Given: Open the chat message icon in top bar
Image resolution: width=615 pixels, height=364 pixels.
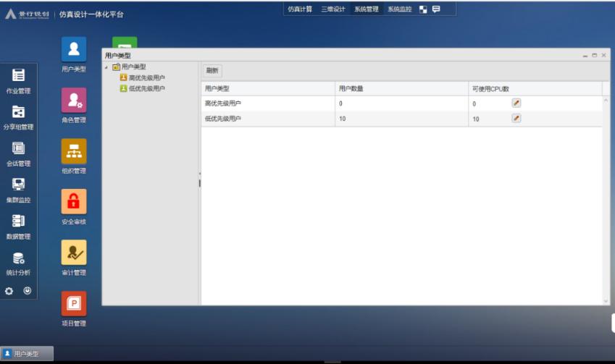Looking at the screenshot, I should pyautogui.click(x=436, y=9).
